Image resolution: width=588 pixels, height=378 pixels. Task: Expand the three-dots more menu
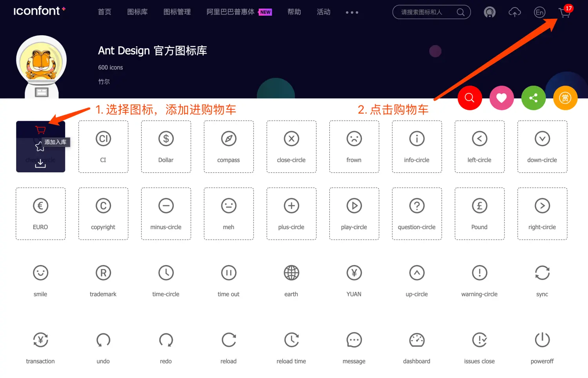click(x=352, y=13)
